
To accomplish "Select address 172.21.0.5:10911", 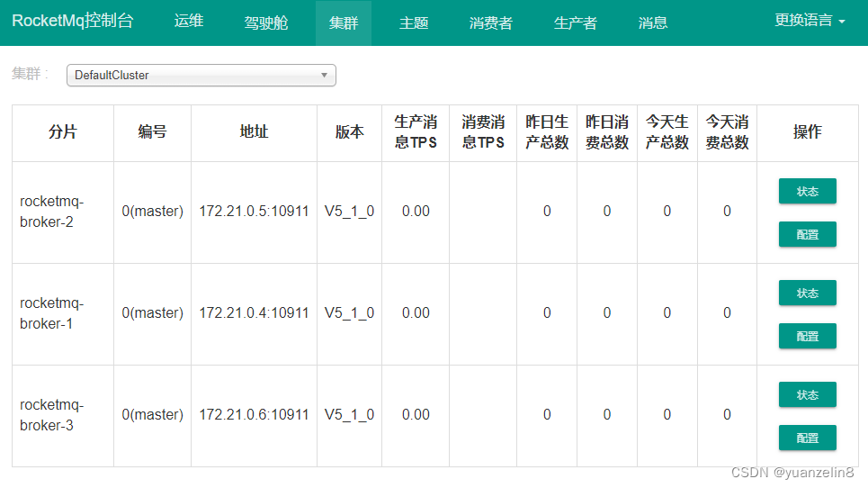I will (x=254, y=212).
